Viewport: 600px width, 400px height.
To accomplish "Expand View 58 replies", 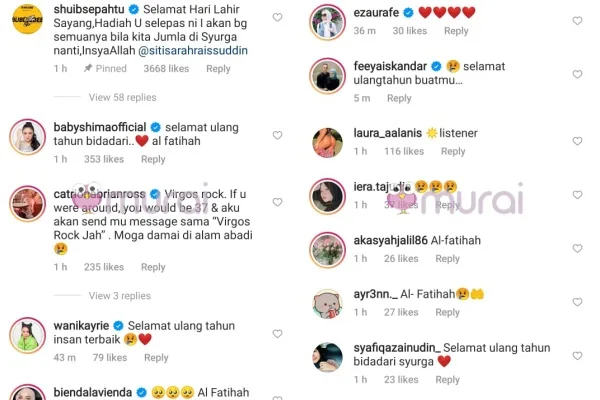I will pos(122,97).
